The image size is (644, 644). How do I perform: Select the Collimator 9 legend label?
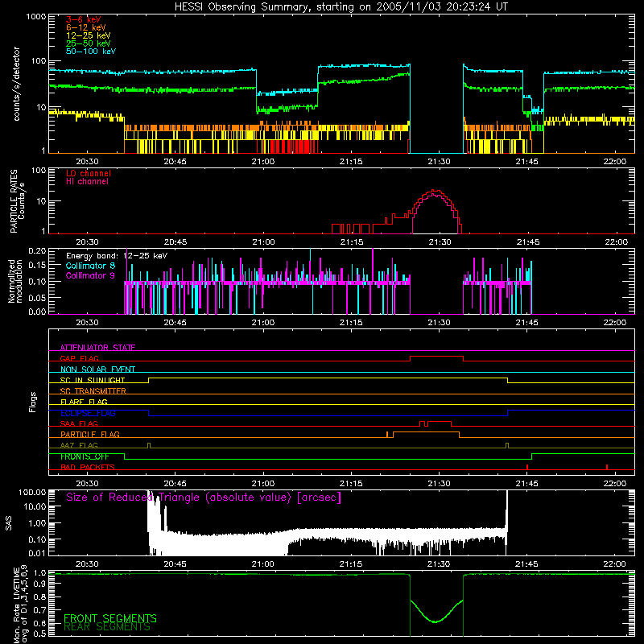(x=90, y=275)
